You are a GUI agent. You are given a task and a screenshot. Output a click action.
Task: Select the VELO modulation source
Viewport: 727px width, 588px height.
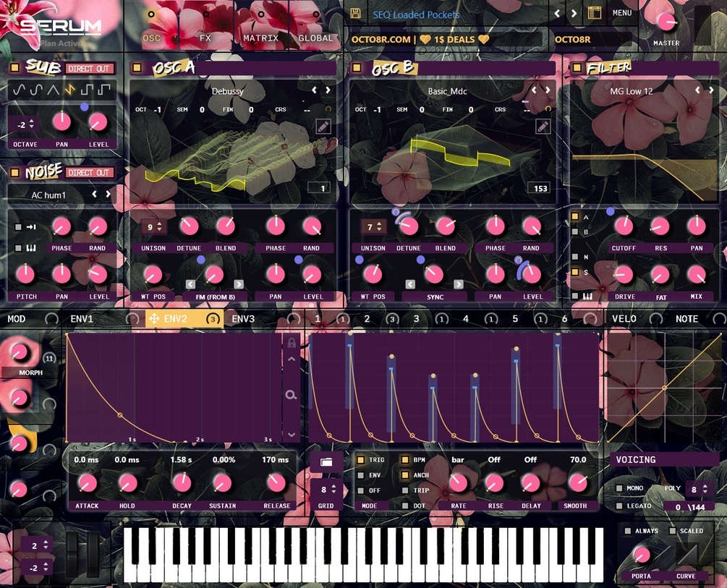pos(624,318)
